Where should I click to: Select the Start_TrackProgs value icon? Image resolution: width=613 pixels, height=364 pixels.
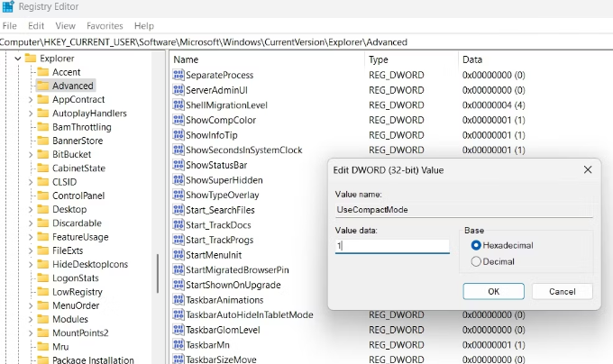click(178, 240)
